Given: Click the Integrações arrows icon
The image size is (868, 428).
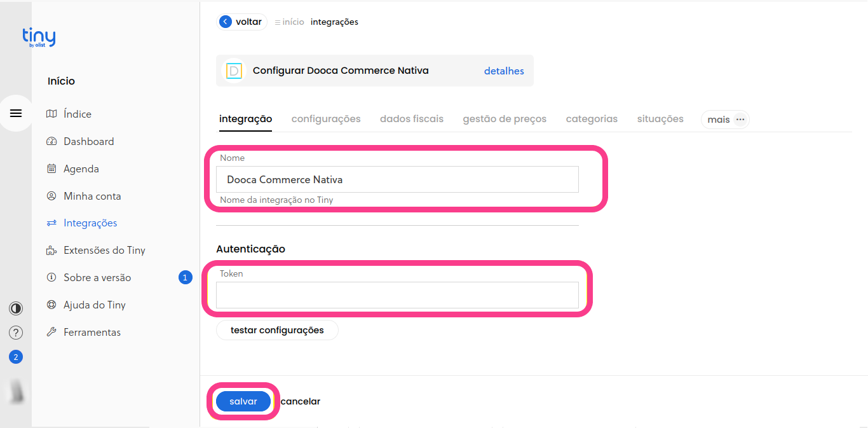Looking at the screenshot, I should point(51,223).
